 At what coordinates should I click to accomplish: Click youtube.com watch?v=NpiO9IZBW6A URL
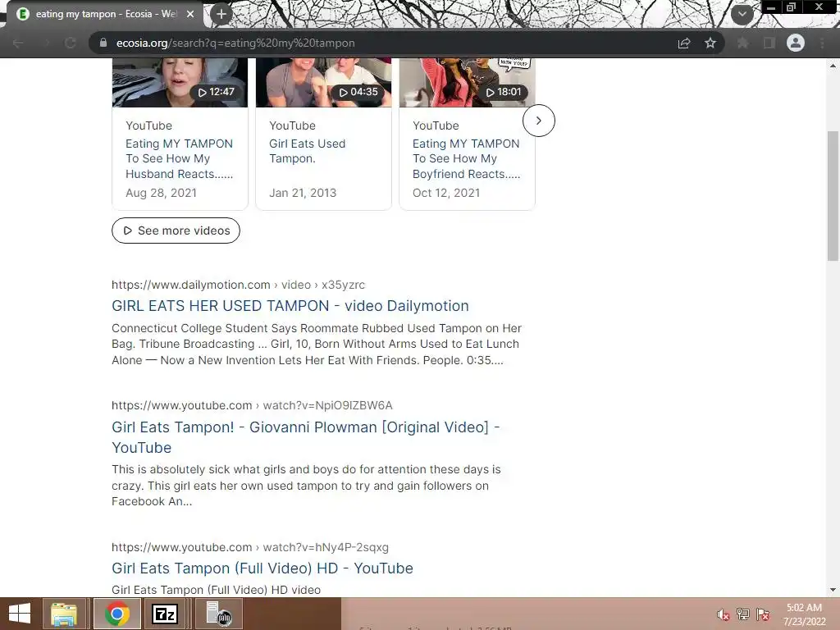point(252,405)
